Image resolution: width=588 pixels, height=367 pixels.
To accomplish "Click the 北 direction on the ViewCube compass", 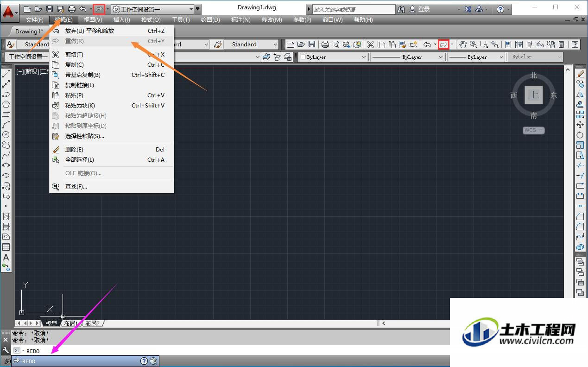I will (534, 75).
